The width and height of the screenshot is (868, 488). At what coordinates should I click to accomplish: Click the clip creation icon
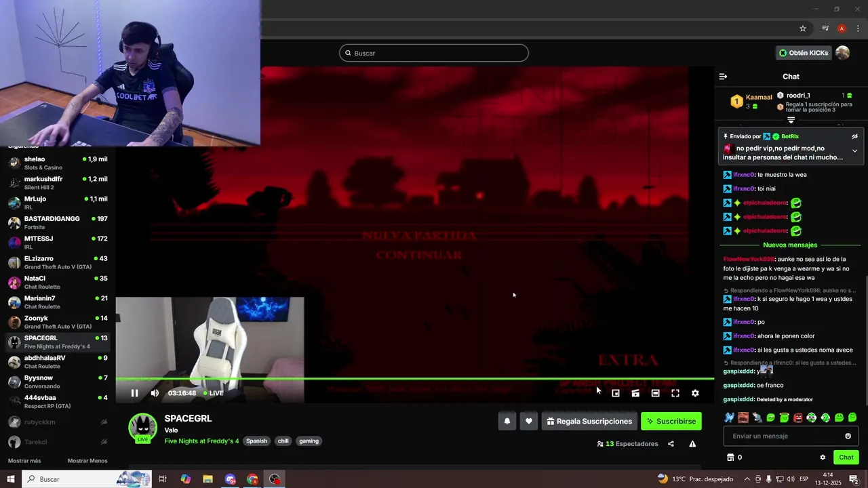635,393
